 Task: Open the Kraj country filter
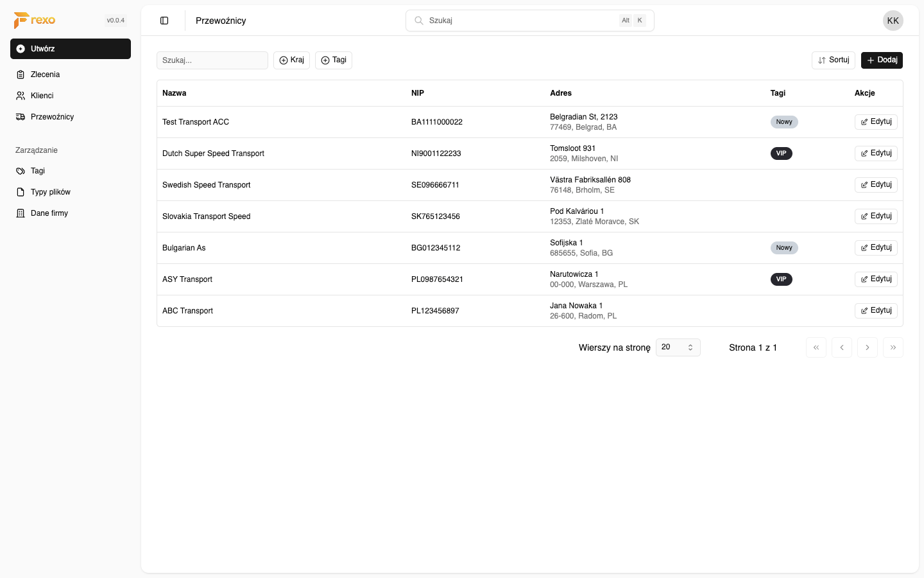[291, 60]
